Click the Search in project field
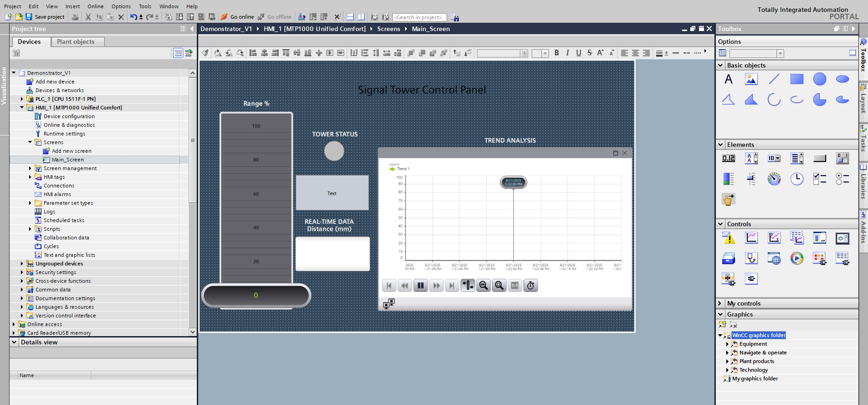 (419, 17)
